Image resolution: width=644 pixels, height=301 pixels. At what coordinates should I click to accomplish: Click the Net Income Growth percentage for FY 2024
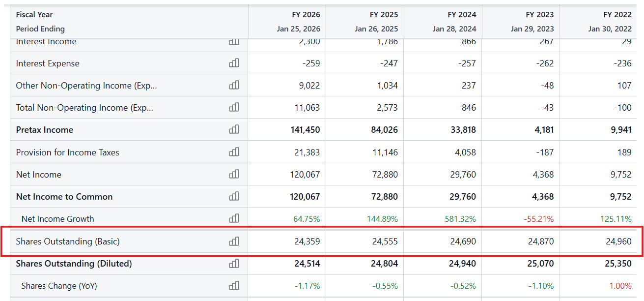click(457, 218)
